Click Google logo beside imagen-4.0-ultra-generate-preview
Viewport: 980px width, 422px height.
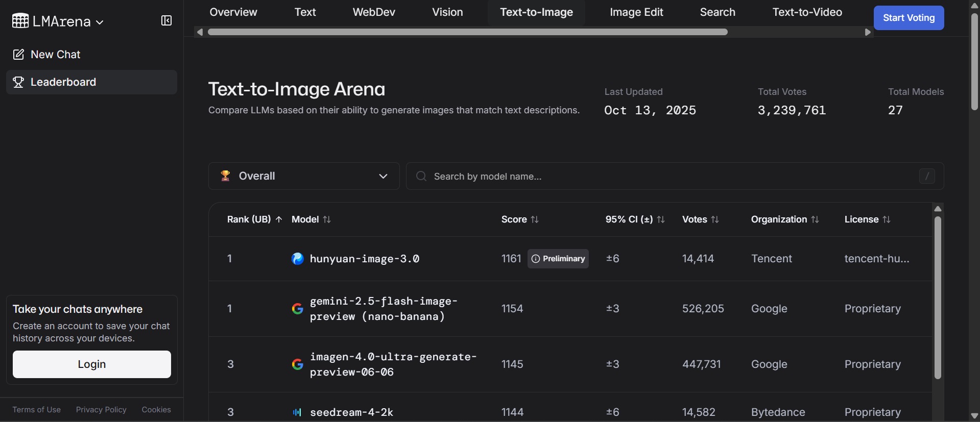coord(297,364)
